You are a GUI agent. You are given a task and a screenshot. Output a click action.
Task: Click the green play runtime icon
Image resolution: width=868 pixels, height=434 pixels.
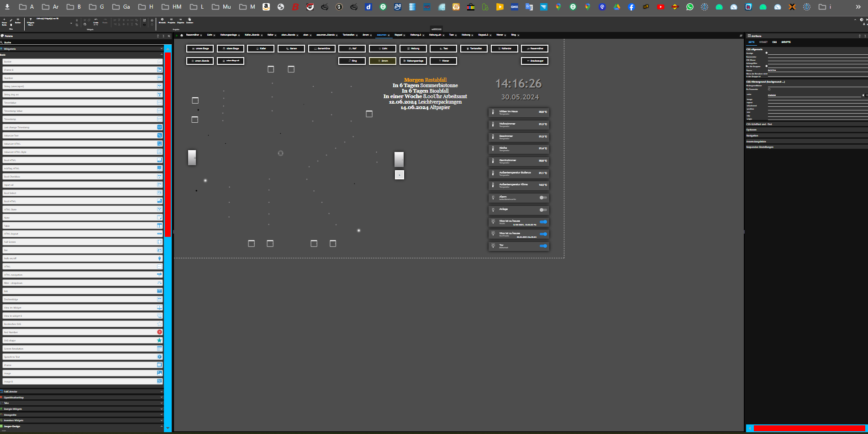[177, 35]
